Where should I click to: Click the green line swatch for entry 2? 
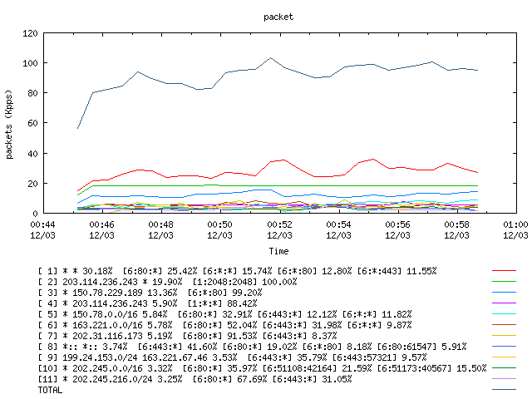pyautogui.click(x=504, y=282)
